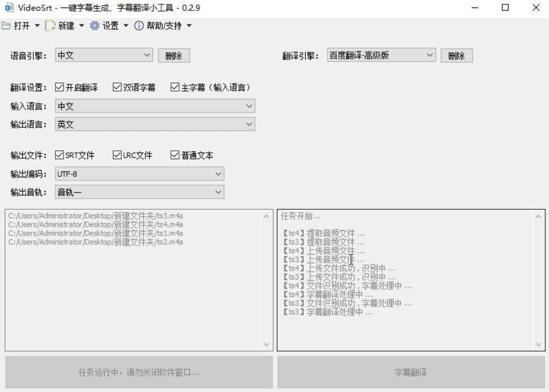This screenshot has width=549, height=392.
Task: Open the 打开 menu
Action: [x=22, y=26]
